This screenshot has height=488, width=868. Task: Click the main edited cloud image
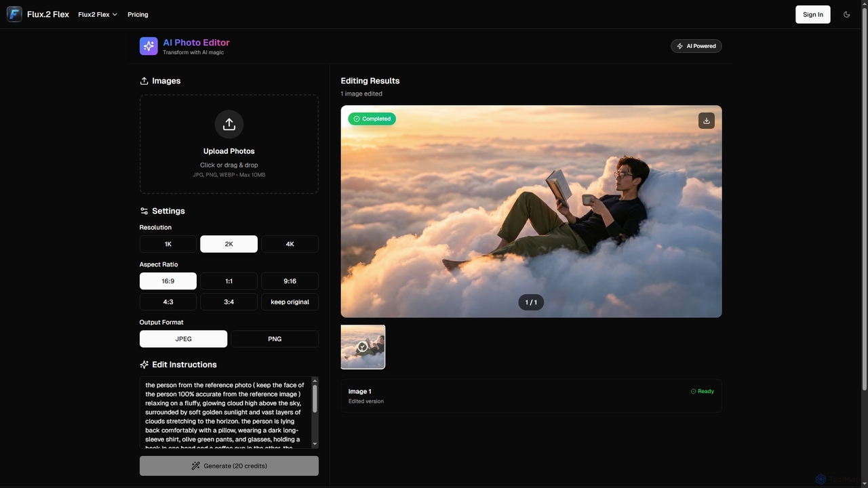pyautogui.click(x=531, y=211)
